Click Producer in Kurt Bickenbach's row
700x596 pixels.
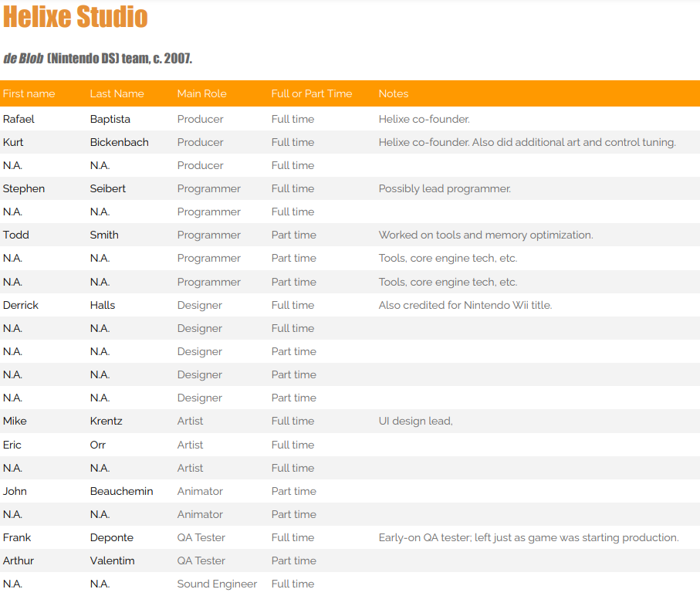pyautogui.click(x=201, y=142)
